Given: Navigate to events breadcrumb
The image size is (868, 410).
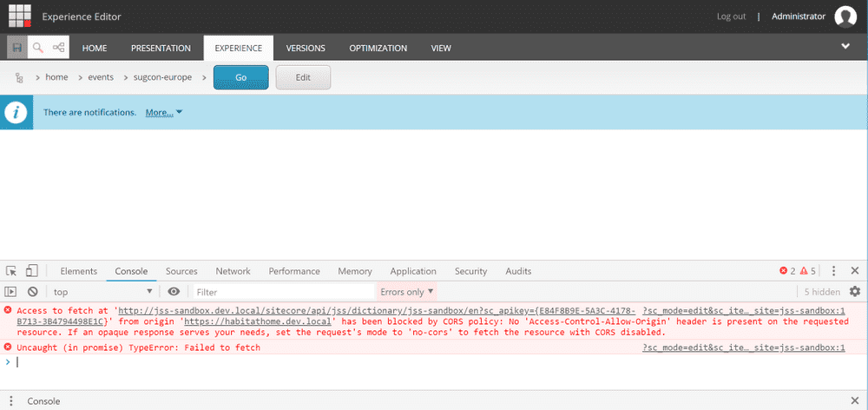Looking at the screenshot, I should coord(101,77).
